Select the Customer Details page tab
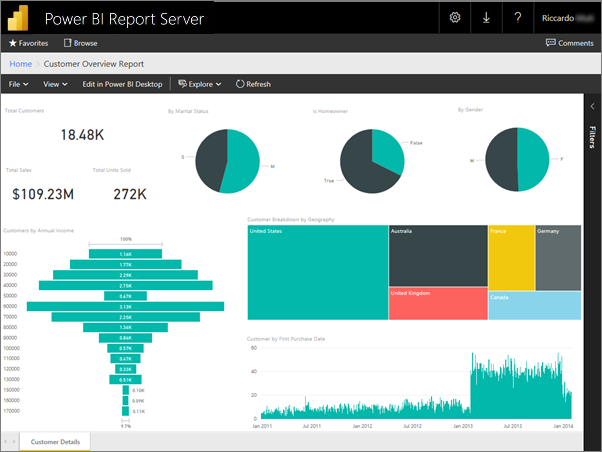The width and height of the screenshot is (602, 452). click(x=55, y=441)
